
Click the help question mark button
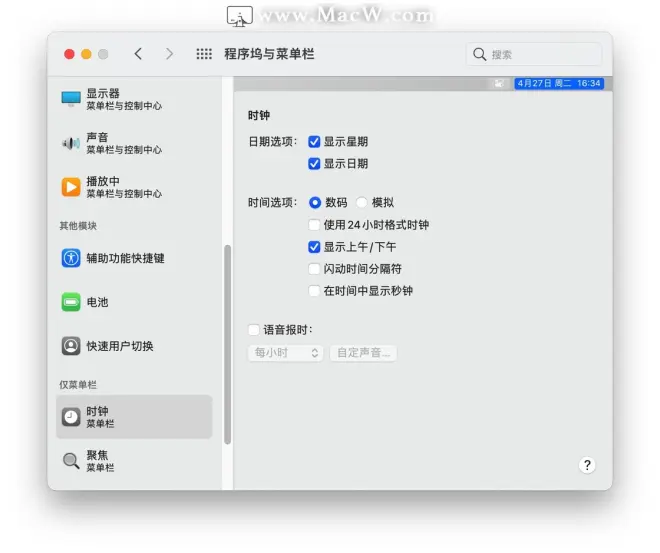[587, 465]
